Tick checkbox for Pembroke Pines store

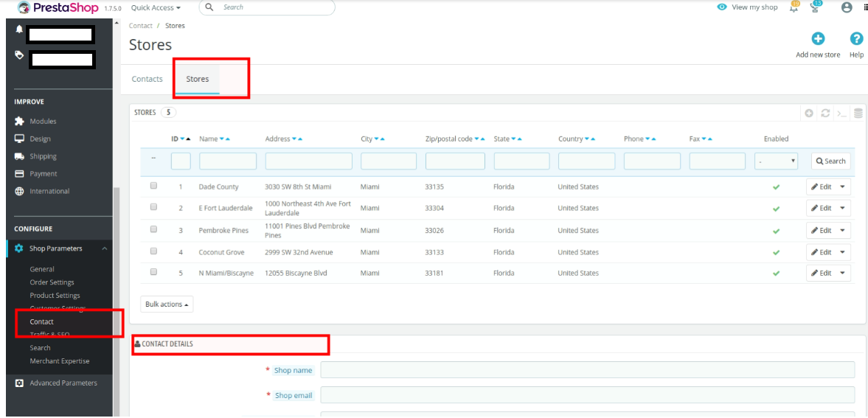click(154, 229)
